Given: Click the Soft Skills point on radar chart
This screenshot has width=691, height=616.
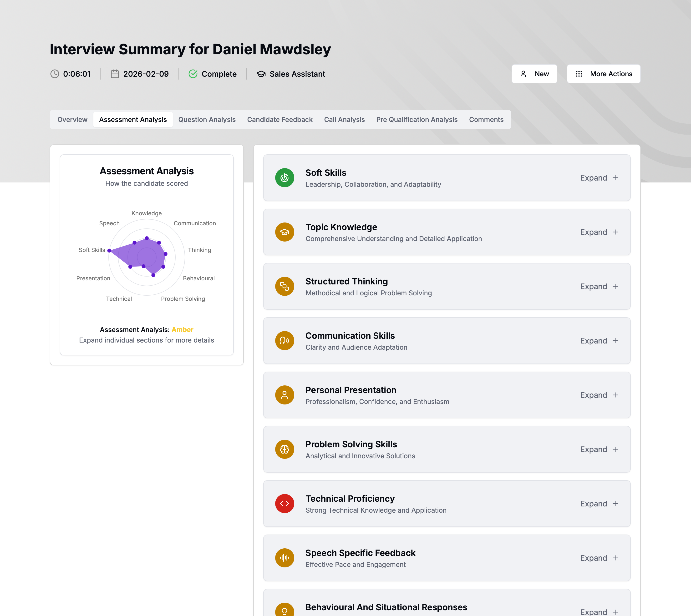Looking at the screenshot, I should [109, 250].
